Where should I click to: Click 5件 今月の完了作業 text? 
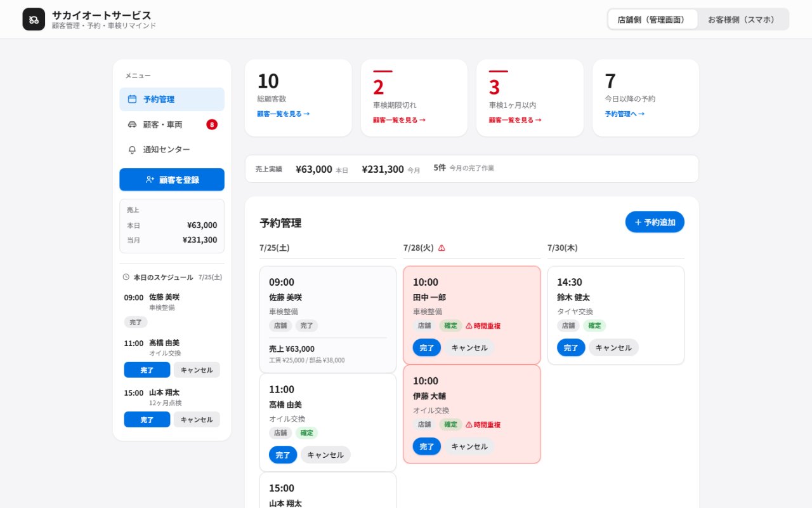(x=464, y=168)
